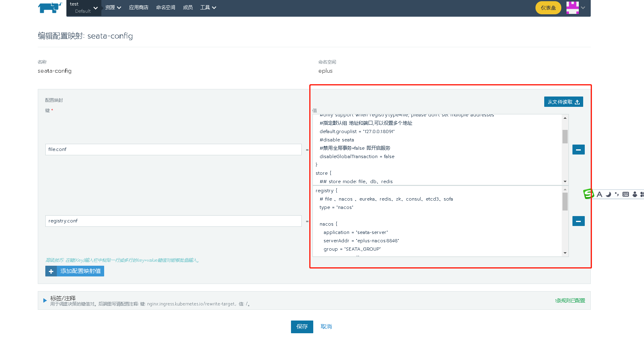Toggle Sogou half-moon width icon

(x=608, y=194)
